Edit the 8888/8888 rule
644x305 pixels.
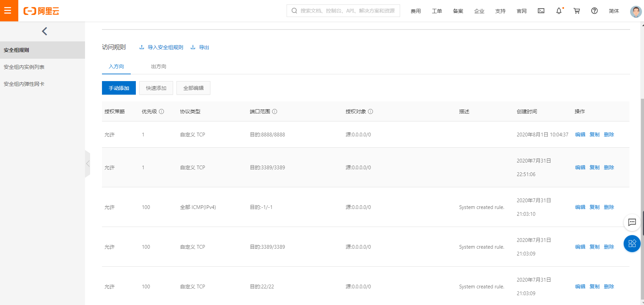click(580, 135)
